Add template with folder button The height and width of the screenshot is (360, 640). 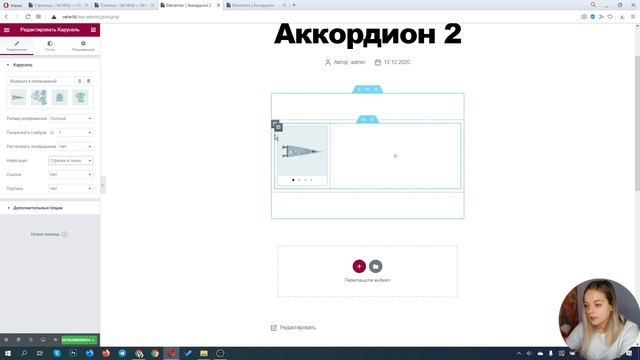(376, 266)
